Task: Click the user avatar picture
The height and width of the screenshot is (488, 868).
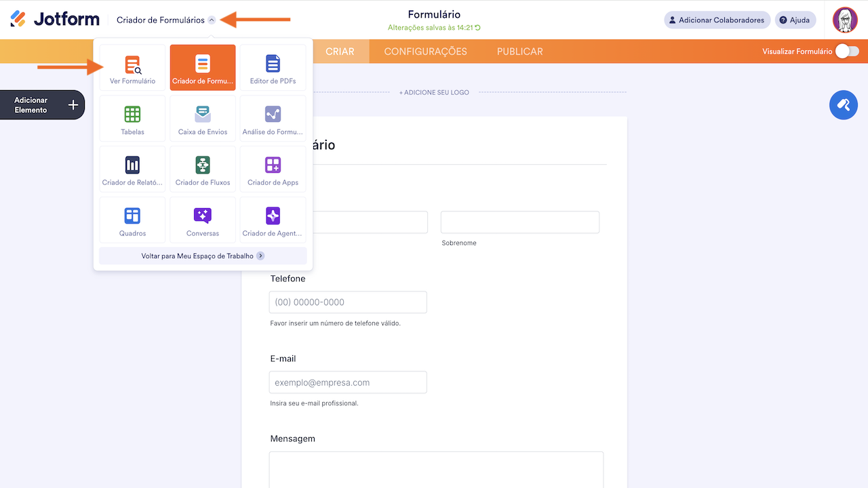Action: pyautogui.click(x=845, y=20)
